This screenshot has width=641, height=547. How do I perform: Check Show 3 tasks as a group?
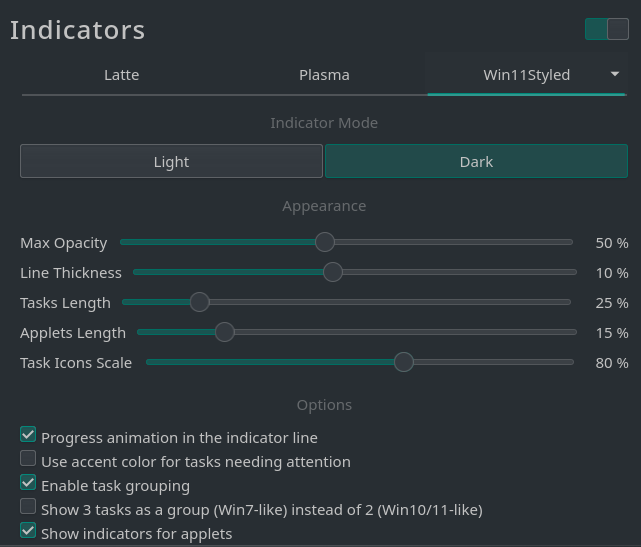[28, 506]
